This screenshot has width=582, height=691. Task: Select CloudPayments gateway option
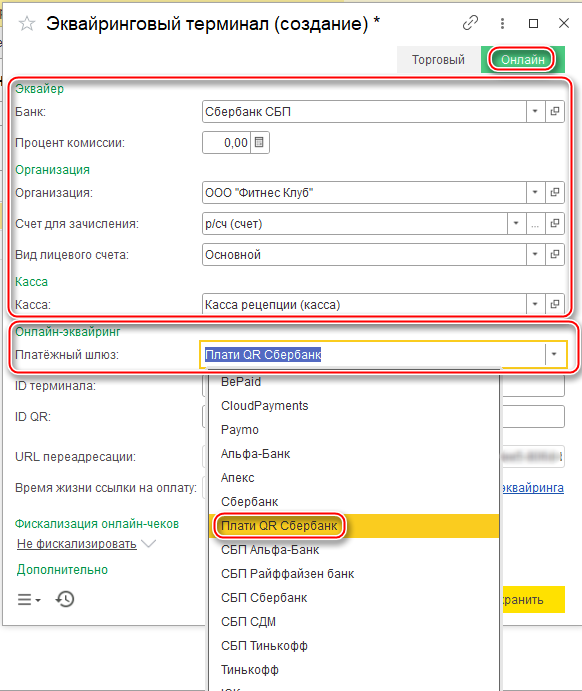coord(354,405)
